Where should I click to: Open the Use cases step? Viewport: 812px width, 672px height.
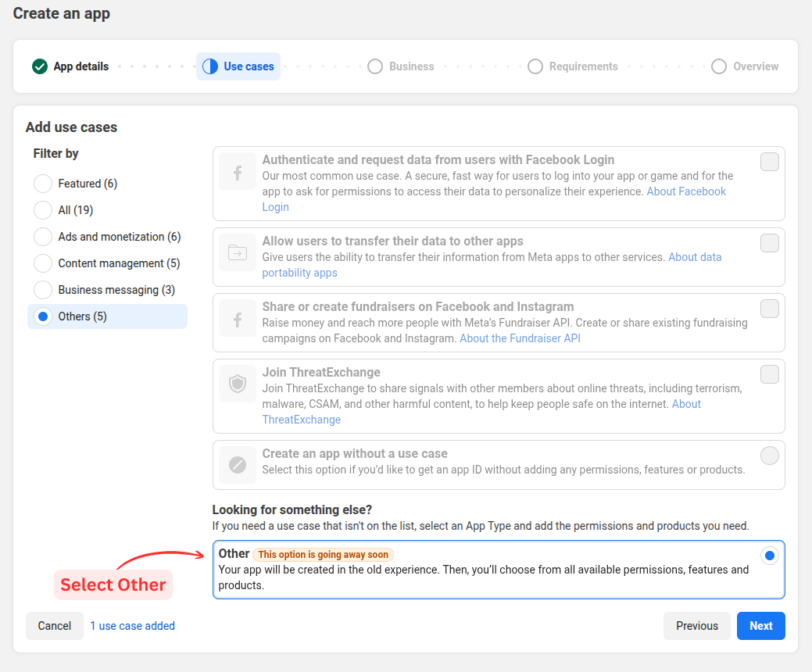pos(238,66)
